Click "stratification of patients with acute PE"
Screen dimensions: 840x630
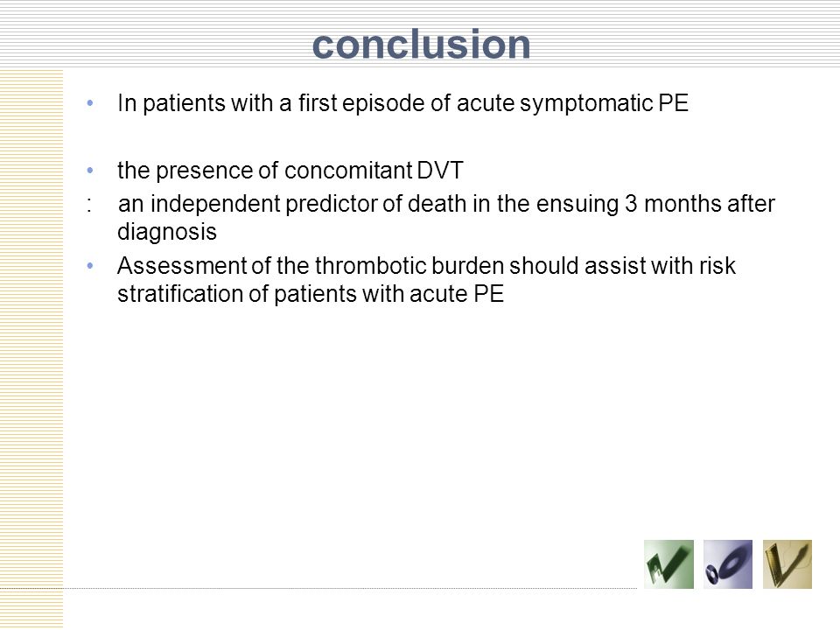point(311,294)
